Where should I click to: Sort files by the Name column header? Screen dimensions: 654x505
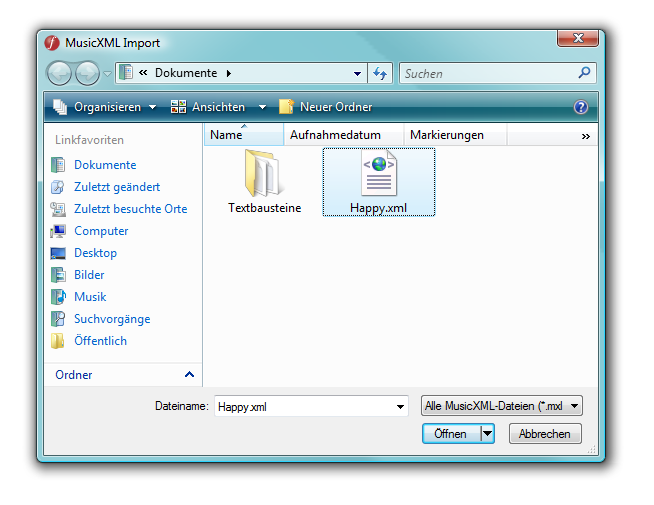pos(227,135)
